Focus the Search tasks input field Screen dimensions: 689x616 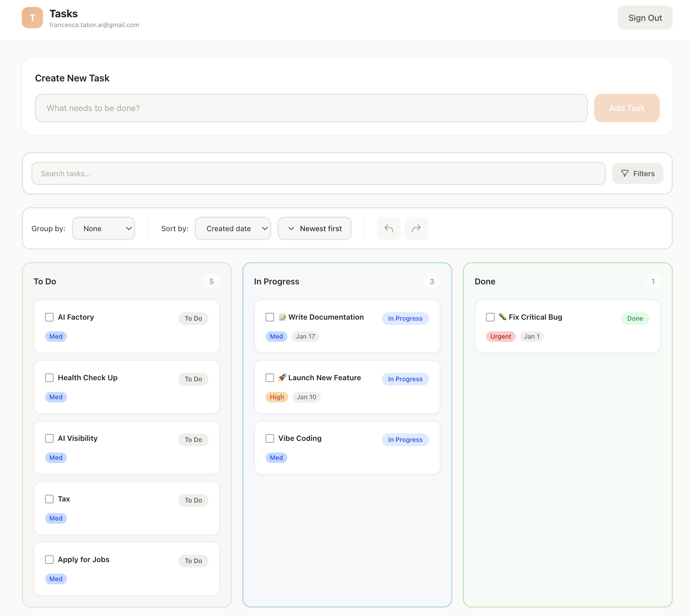coord(318,173)
